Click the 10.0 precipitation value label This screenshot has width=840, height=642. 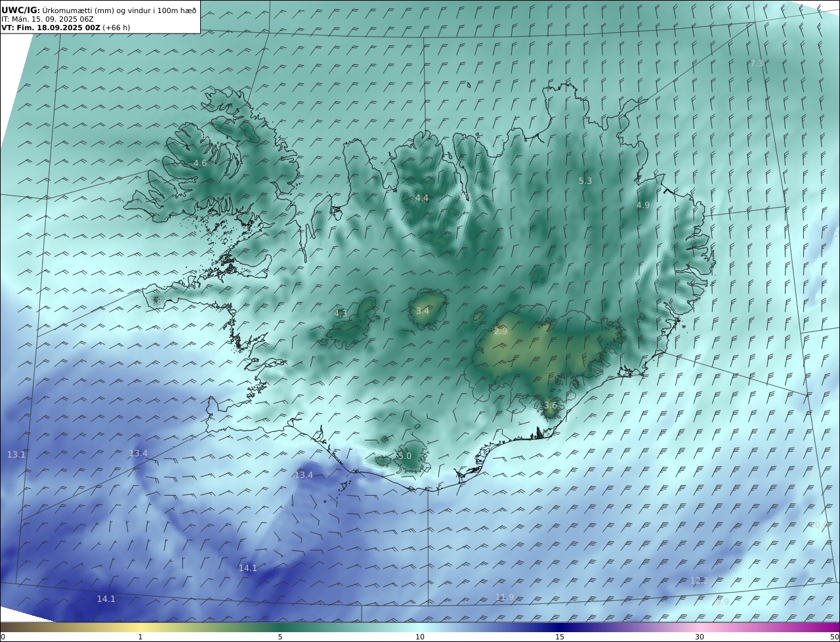click(818, 525)
